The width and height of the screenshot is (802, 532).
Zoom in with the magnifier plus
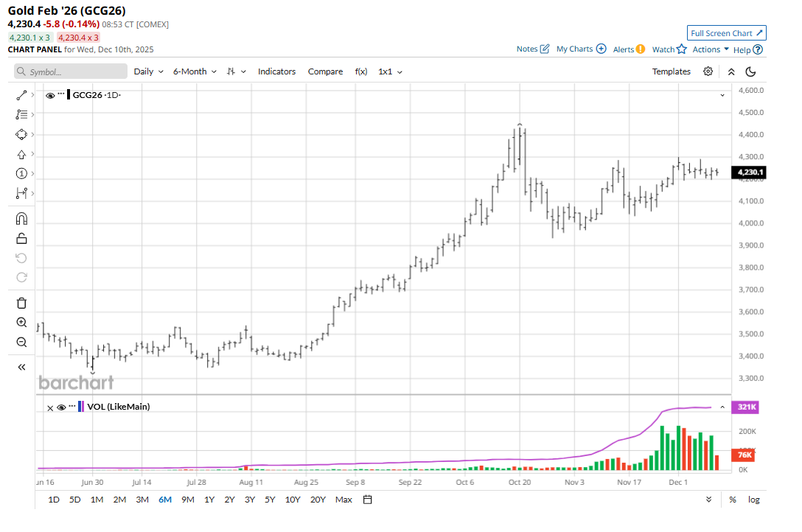pos(21,323)
